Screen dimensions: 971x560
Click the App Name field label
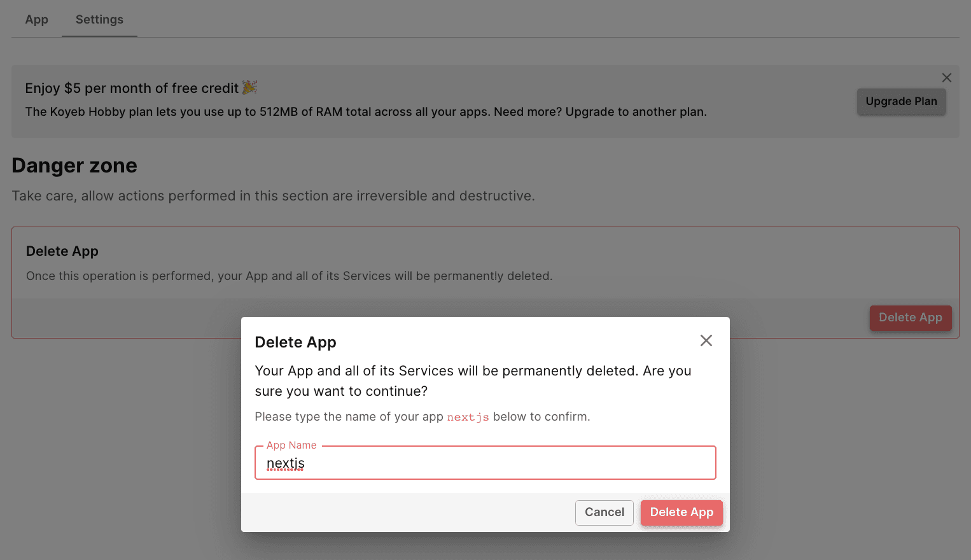click(x=291, y=445)
